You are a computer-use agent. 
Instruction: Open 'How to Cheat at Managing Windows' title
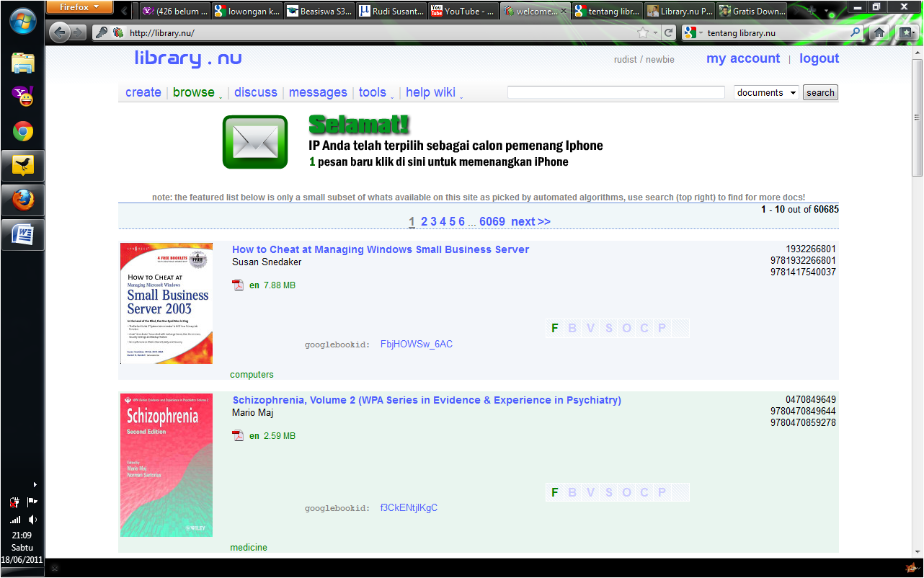point(381,249)
